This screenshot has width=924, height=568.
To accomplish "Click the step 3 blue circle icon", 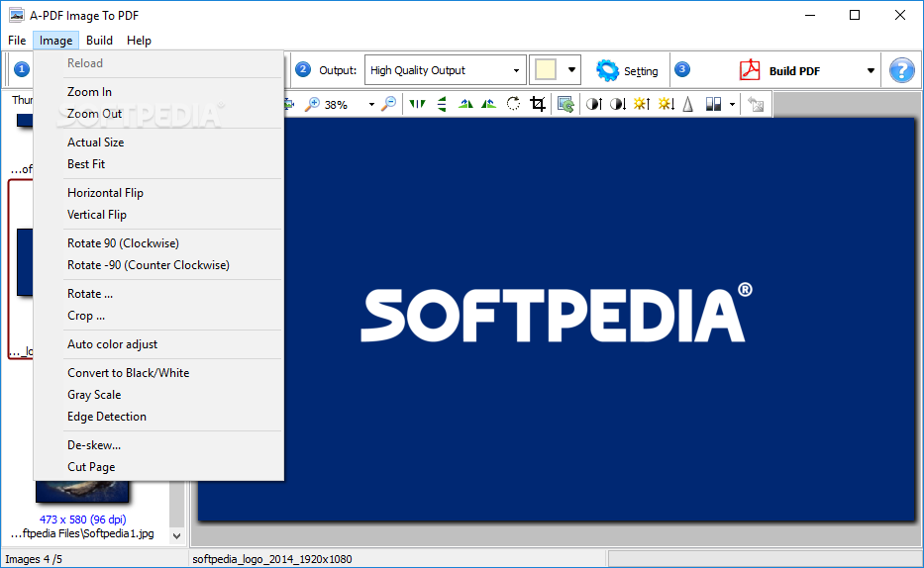I will pos(681,69).
